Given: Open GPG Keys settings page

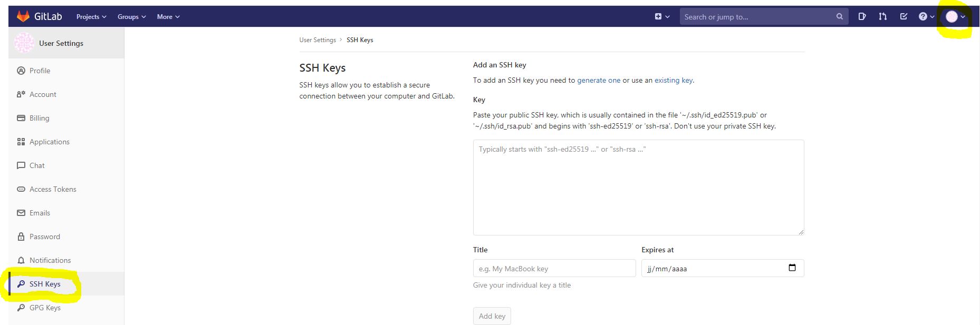Looking at the screenshot, I should click(x=45, y=308).
